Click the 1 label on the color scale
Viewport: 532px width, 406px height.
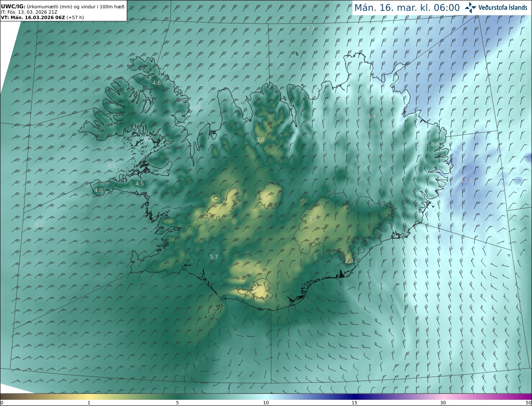[89, 403]
